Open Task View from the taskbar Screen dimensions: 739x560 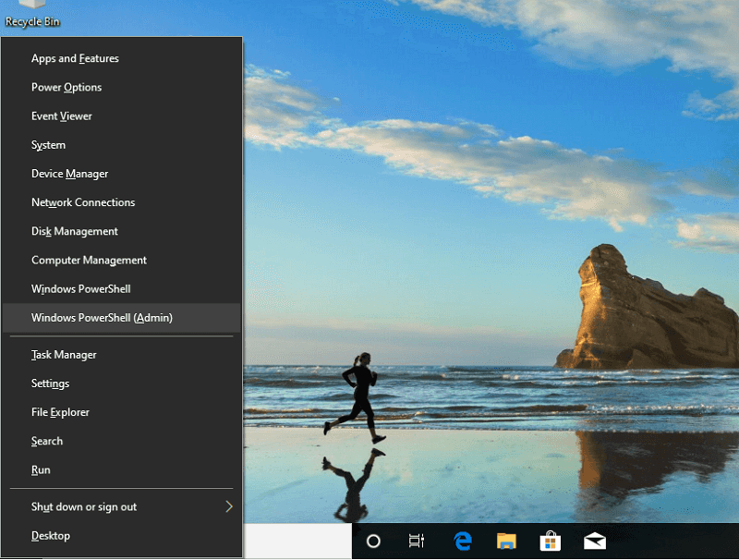coord(417,542)
